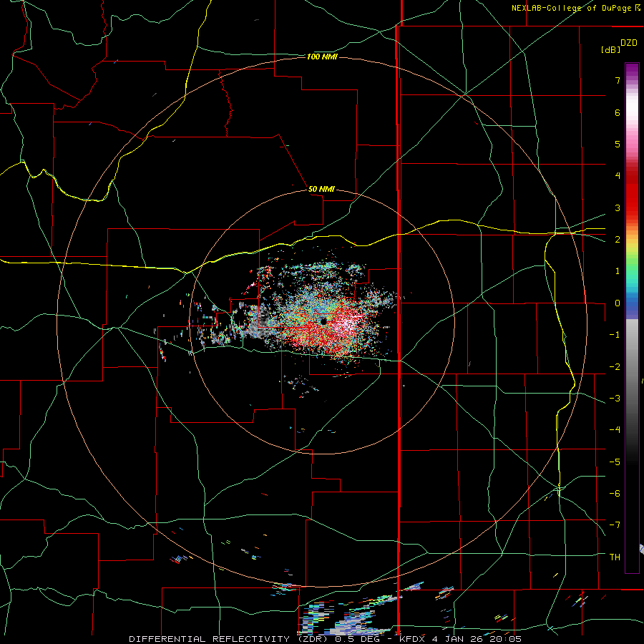The height and width of the screenshot is (644, 644).
Task: Click the ZDR color scale bar
Action: pyautogui.click(x=632, y=318)
